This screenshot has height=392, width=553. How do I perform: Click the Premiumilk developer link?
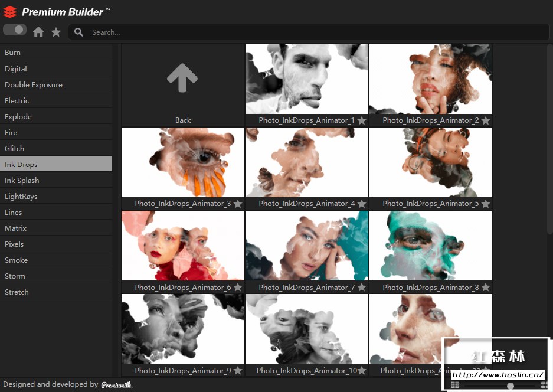tap(117, 384)
